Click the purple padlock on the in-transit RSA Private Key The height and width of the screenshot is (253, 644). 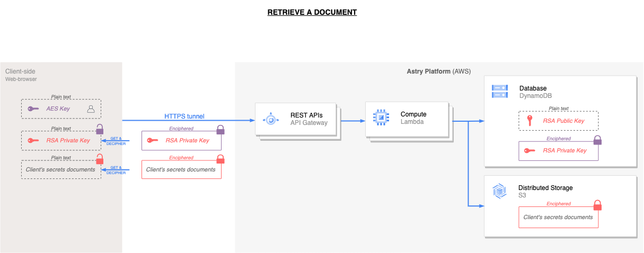[220, 130]
